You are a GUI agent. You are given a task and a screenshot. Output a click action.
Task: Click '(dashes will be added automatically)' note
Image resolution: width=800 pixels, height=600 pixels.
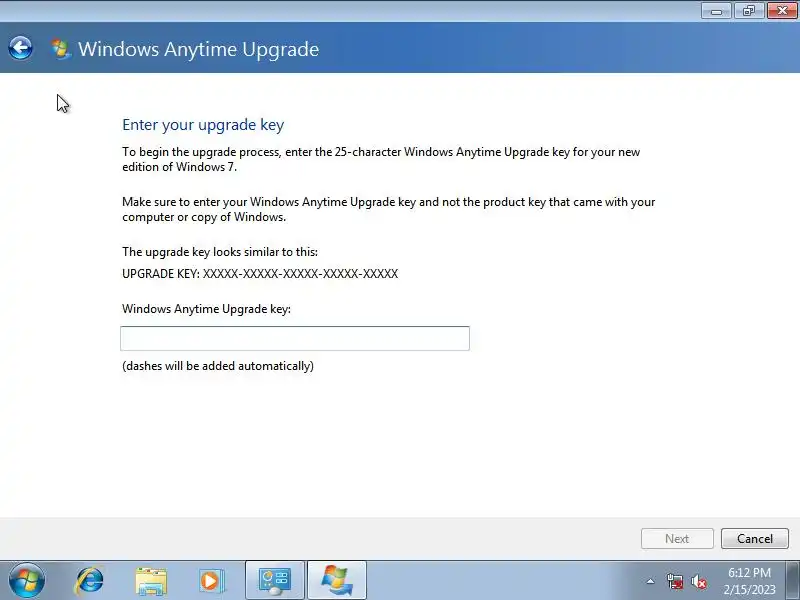pyautogui.click(x=218, y=366)
